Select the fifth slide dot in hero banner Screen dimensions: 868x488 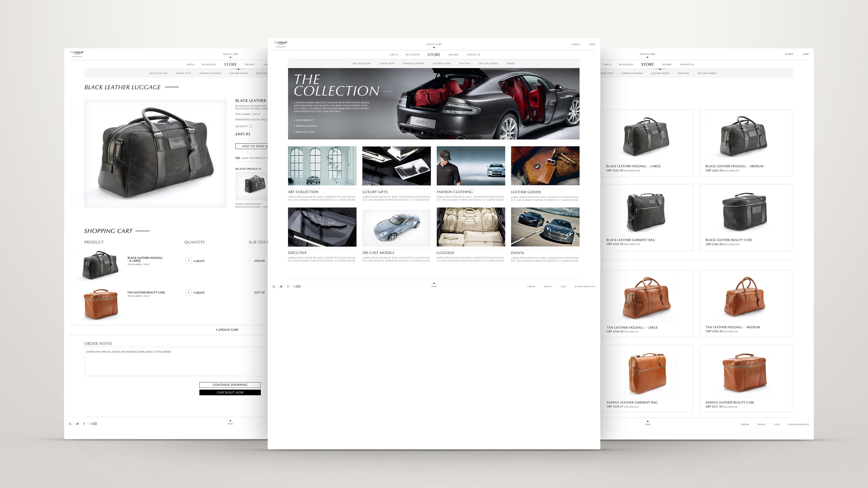click(x=446, y=133)
